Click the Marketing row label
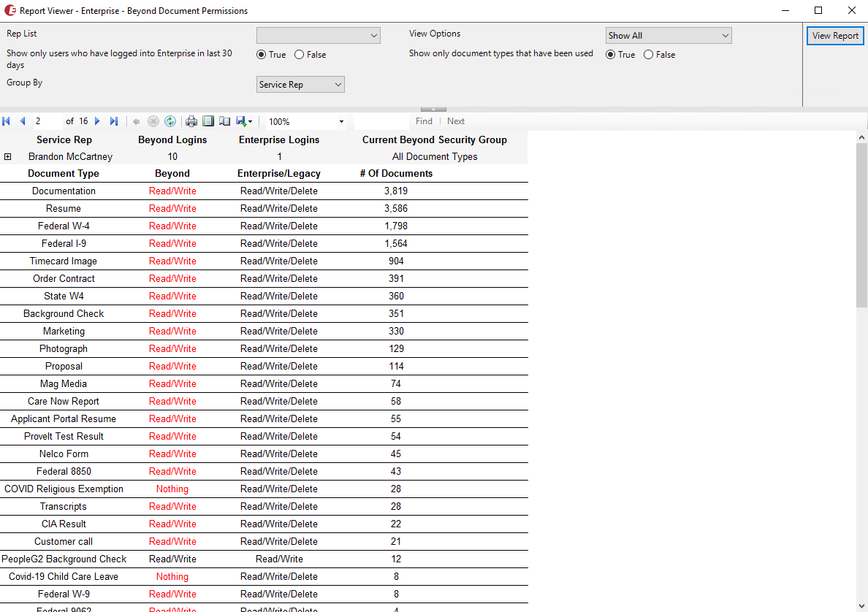868x612 pixels. (x=64, y=331)
